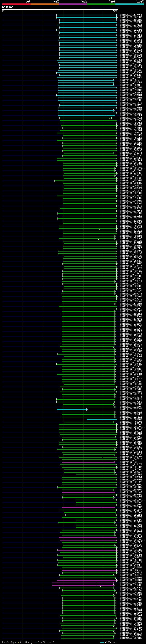Select hit label UniRef100_C5I7T8
146x644 pixels.
(131, 80)
